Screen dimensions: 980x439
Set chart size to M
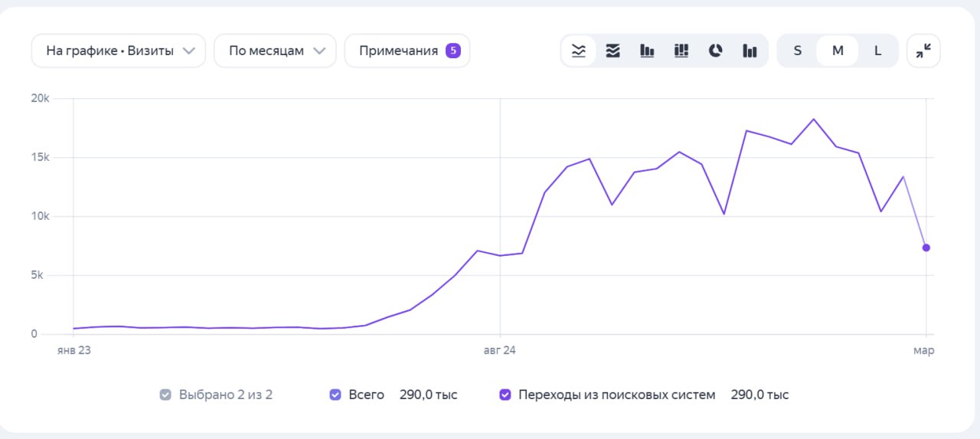(x=838, y=51)
